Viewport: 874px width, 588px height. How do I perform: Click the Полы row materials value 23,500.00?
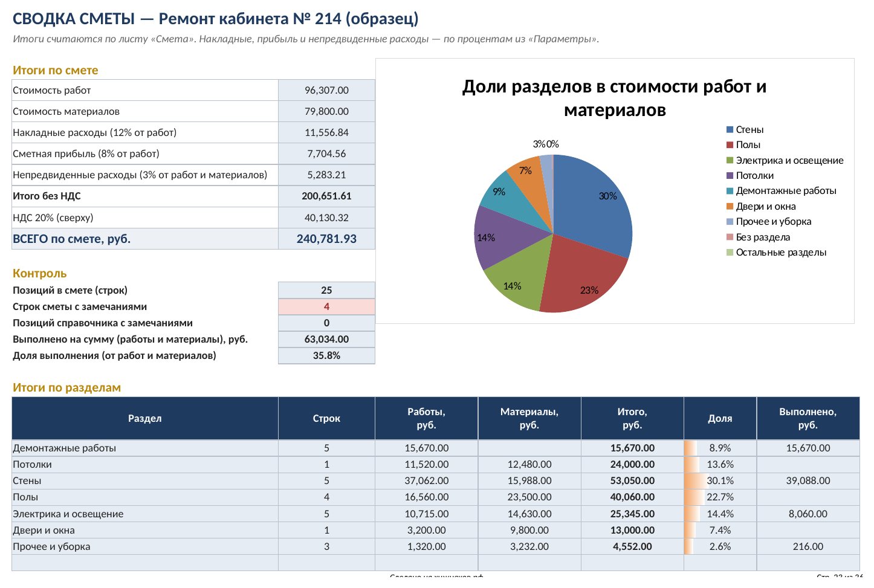tap(529, 497)
